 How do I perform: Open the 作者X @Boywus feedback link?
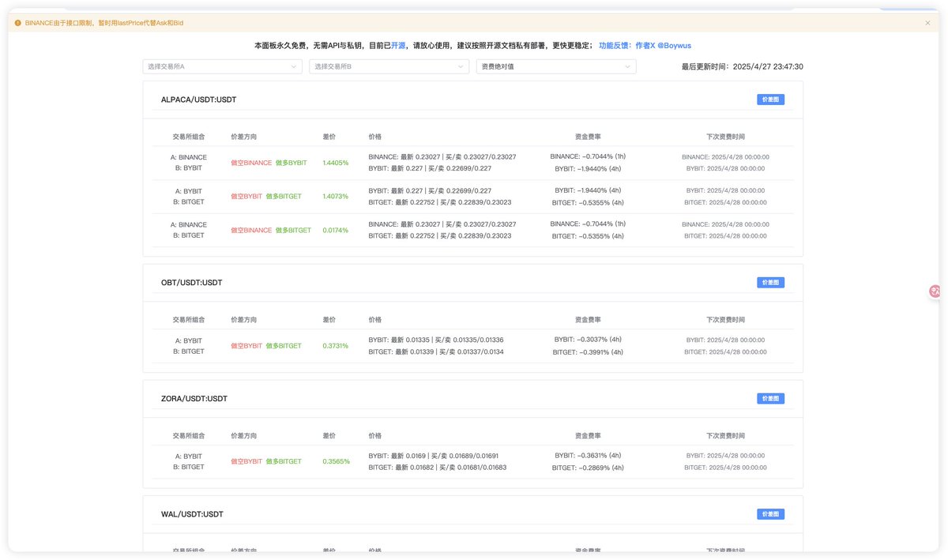[663, 46]
